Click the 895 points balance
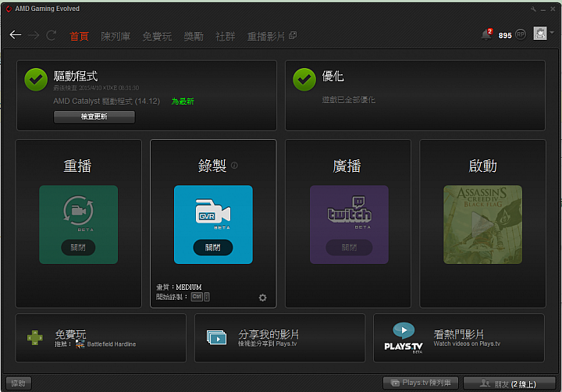The image size is (562, 392). (505, 35)
